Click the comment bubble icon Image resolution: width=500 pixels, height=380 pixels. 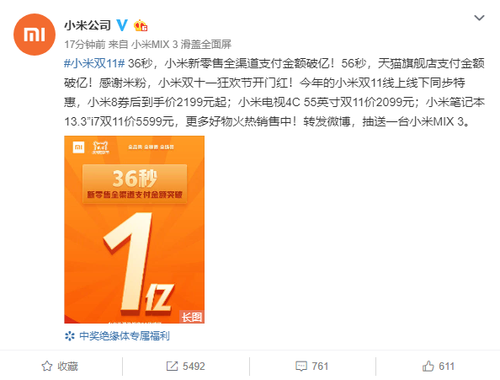(301, 366)
